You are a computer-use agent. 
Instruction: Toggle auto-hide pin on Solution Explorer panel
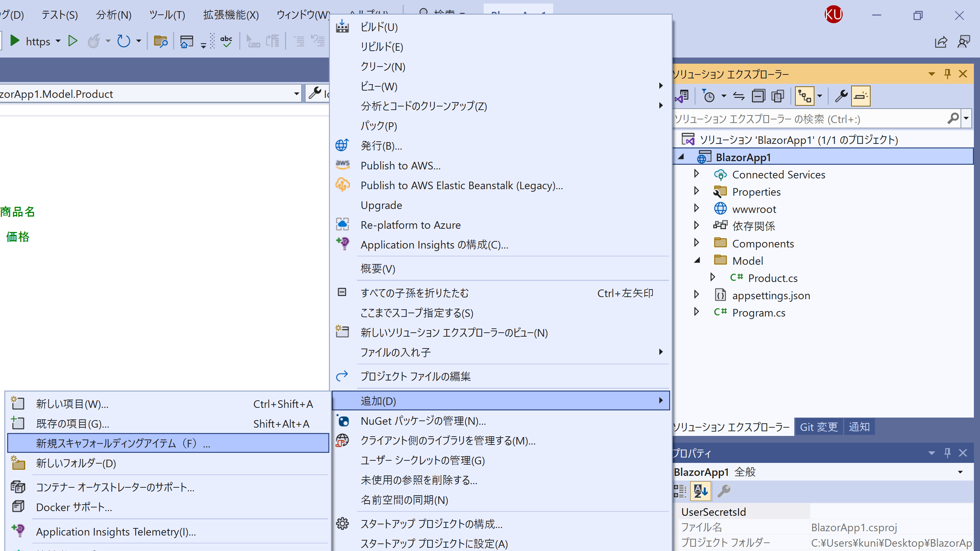tap(947, 73)
